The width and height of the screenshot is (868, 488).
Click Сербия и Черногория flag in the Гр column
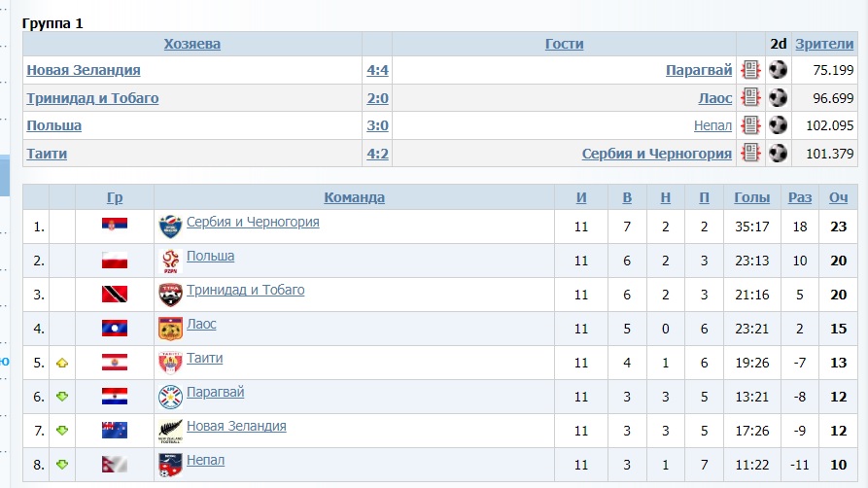pyautogui.click(x=115, y=227)
